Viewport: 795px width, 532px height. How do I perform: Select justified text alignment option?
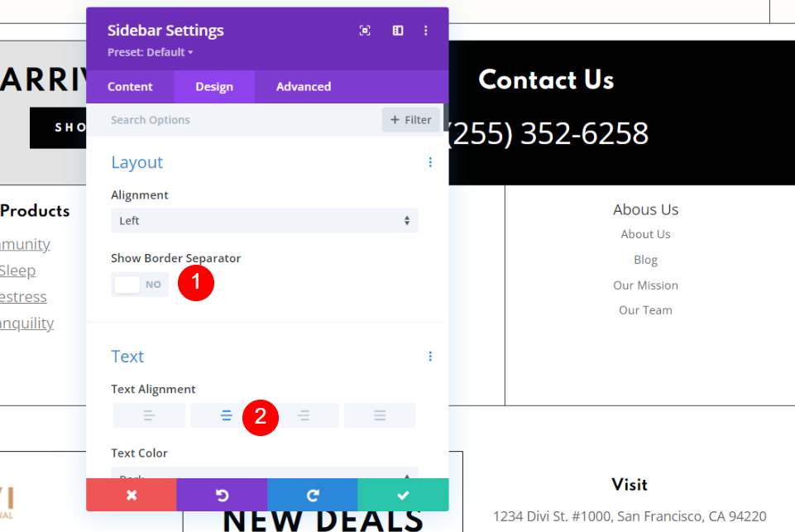pyautogui.click(x=380, y=416)
